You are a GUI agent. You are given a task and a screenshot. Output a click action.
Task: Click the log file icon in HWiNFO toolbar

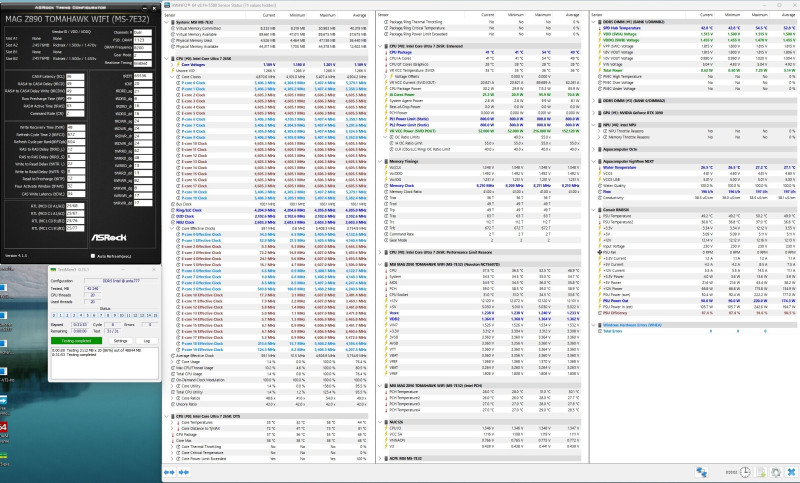click(x=761, y=472)
